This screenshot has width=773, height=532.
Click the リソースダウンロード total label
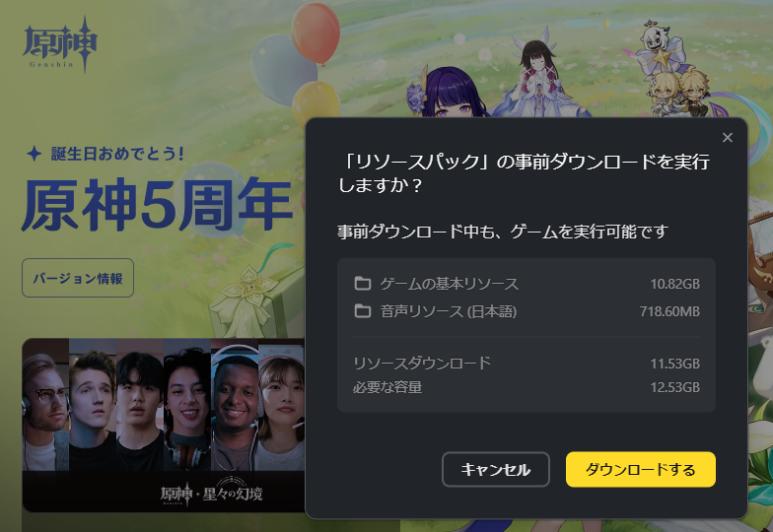tap(422, 363)
